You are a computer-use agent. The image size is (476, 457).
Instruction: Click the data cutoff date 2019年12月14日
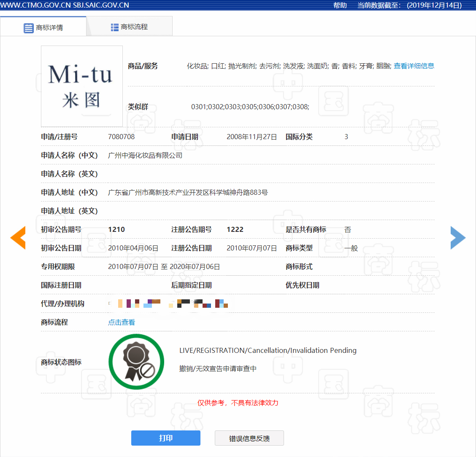pyautogui.click(x=435, y=5)
